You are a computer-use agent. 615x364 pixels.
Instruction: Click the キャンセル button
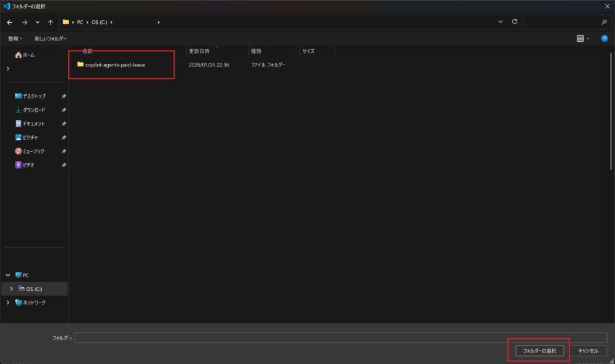click(x=589, y=350)
